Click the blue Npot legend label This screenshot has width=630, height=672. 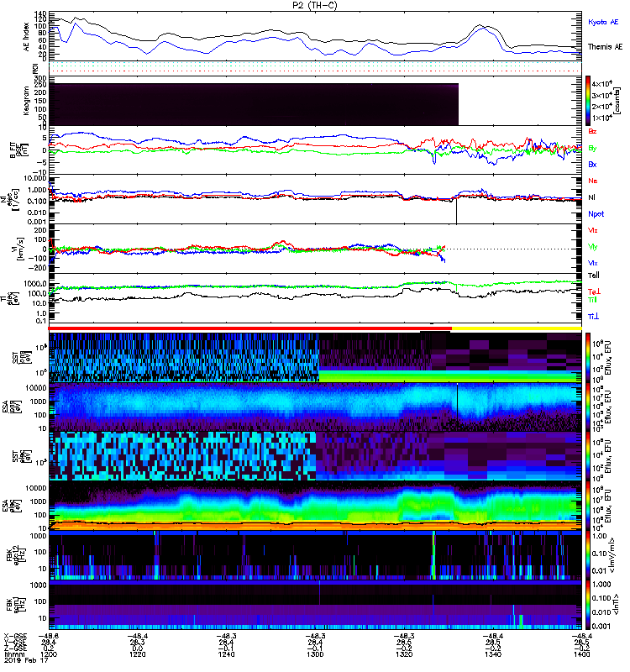point(595,213)
